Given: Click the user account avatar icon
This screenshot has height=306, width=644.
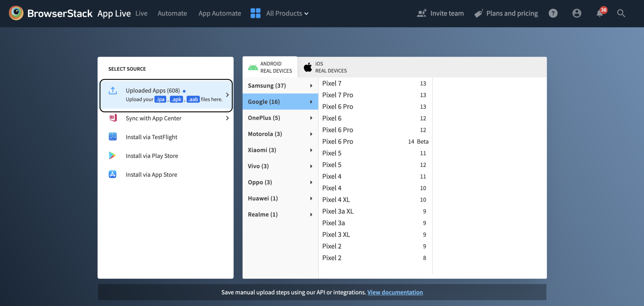Looking at the screenshot, I should (x=577, y=13).
